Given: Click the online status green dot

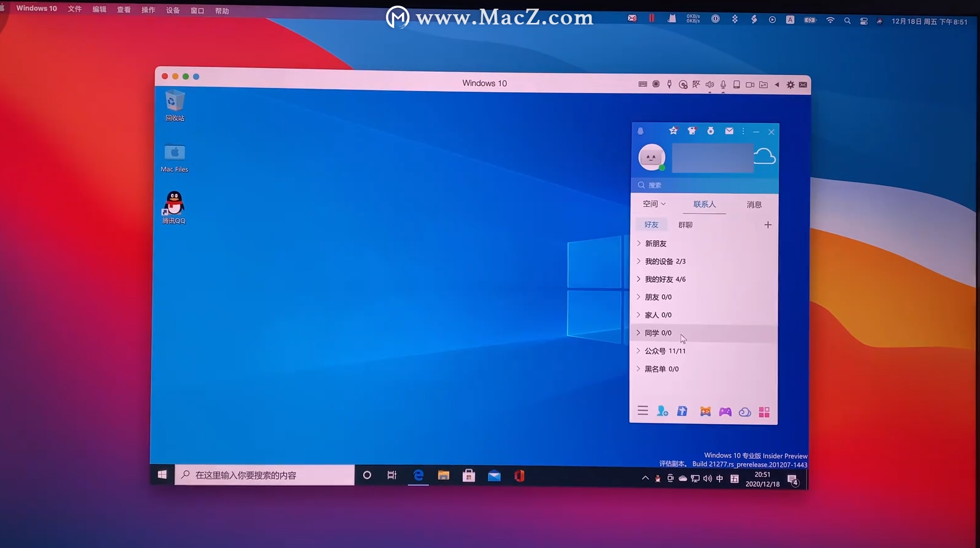Looking at the screenshot, I should pyautogui.click(x=662, y=168).
